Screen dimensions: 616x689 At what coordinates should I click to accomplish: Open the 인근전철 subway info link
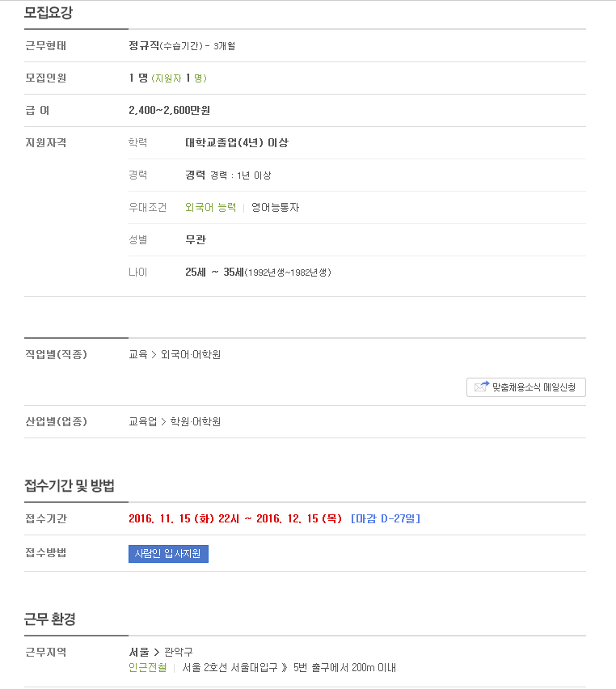148,668
